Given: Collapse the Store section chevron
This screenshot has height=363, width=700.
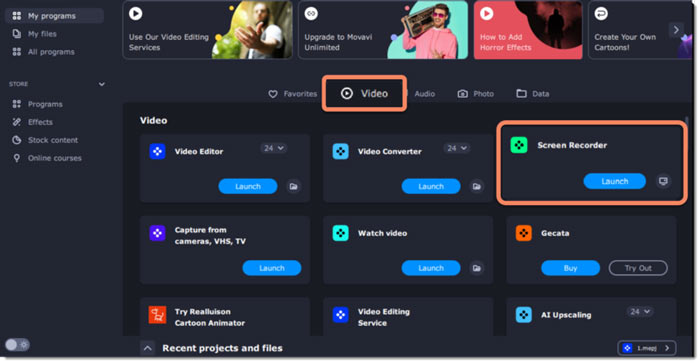Looking at the screenshot, I should [102, 84].
